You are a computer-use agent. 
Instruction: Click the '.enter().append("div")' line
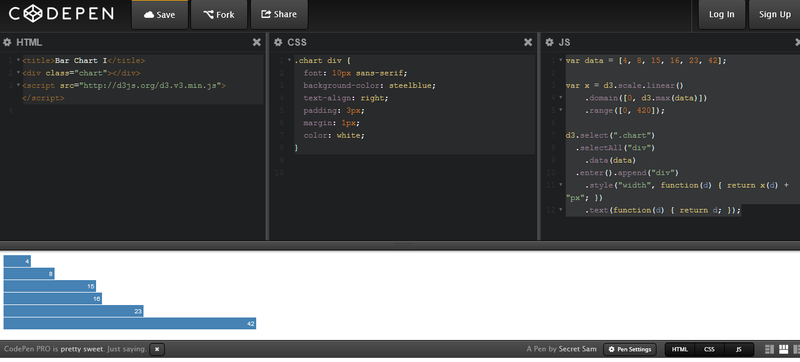click(627, 173)
